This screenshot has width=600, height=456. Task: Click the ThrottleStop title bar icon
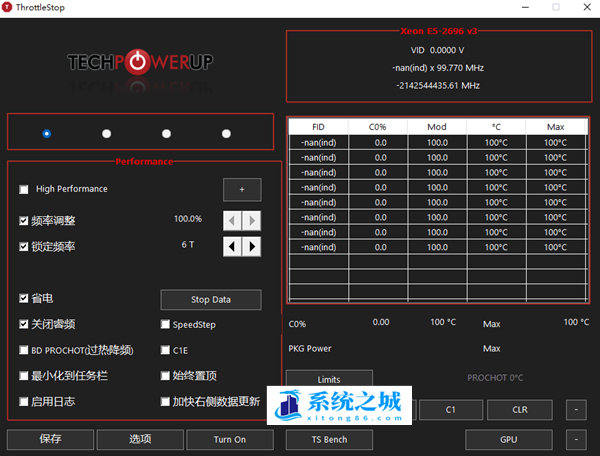[x=7, y=7]
